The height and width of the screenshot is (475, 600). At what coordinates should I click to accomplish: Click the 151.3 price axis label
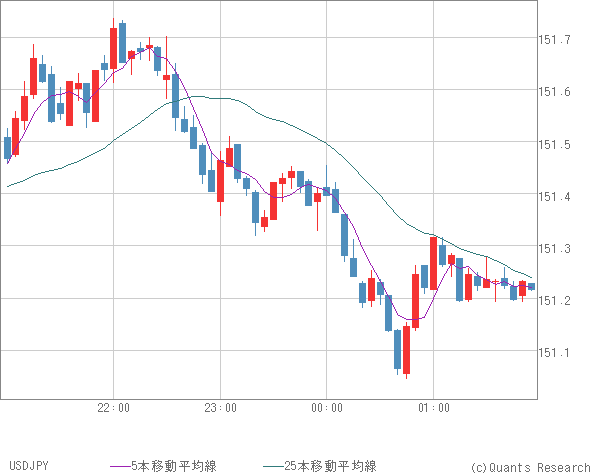(554, 248)
